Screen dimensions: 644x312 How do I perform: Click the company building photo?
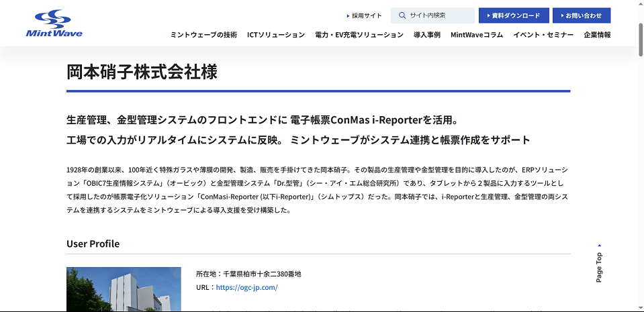click(x=124, y=289)
